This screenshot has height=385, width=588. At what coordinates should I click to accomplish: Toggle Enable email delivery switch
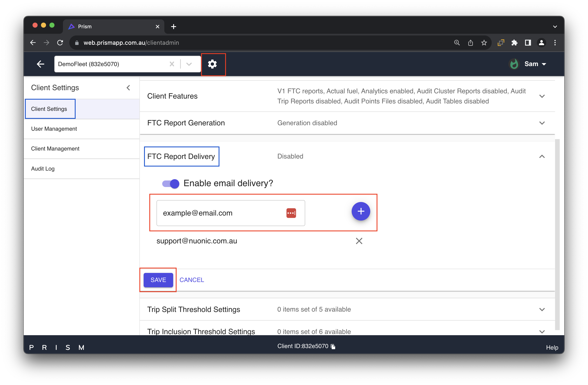coord(171,183)
